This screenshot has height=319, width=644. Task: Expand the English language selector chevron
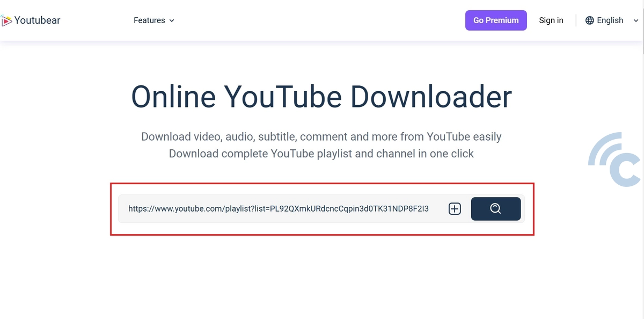[x=635, y=20]
